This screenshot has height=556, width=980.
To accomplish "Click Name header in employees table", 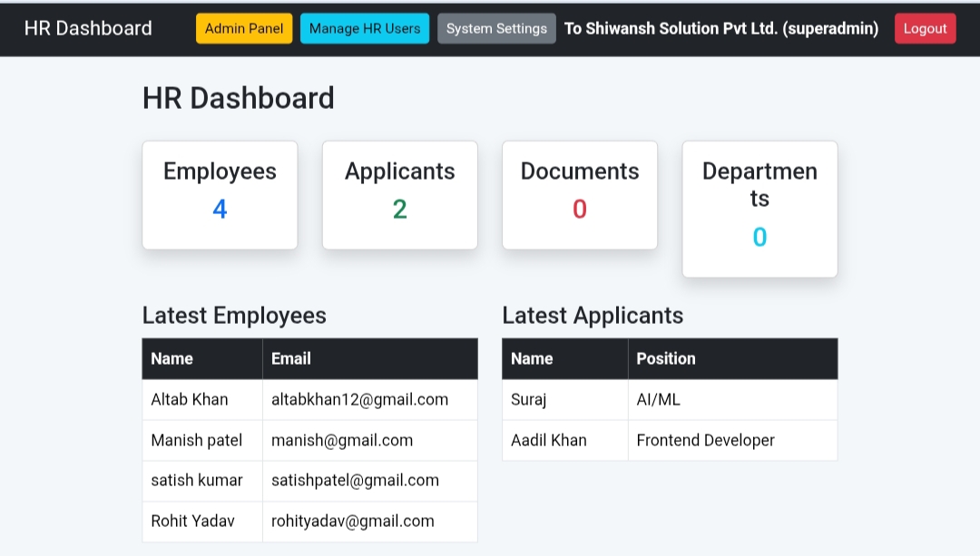I will (x=202, y=358).
